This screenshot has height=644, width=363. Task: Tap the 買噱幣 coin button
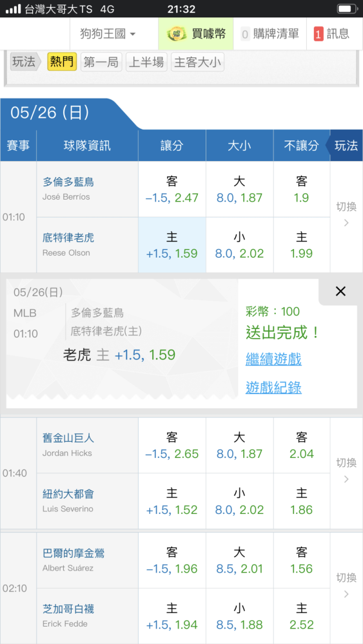(196, 33)
